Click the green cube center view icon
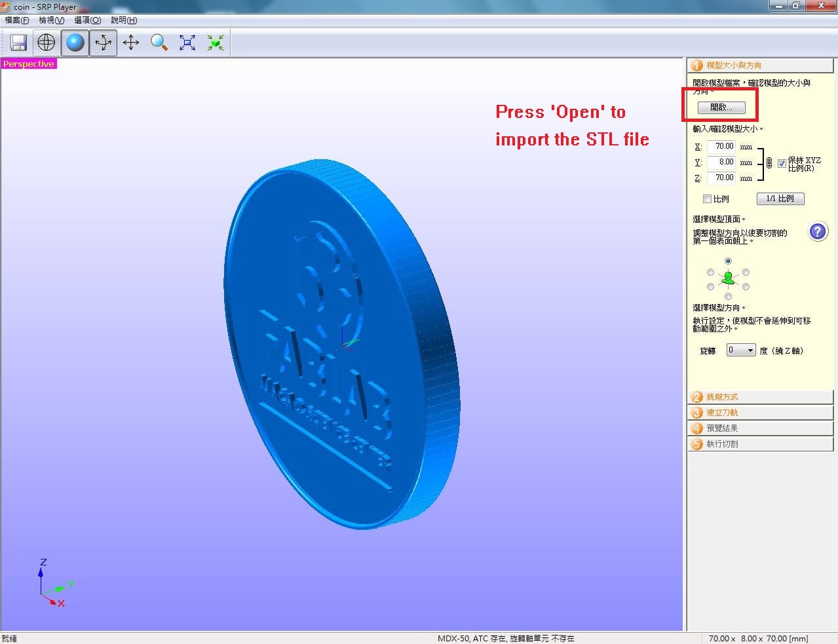This screenshot has height=644, width=838. point(216,43)
